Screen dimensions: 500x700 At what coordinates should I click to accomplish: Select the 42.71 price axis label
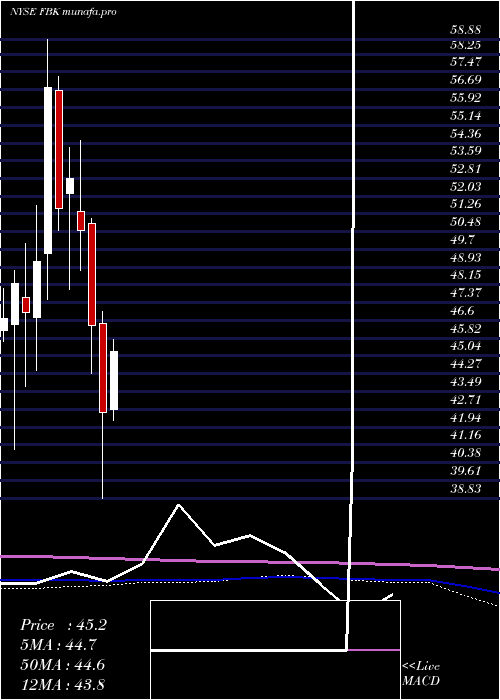pos(466,400)
